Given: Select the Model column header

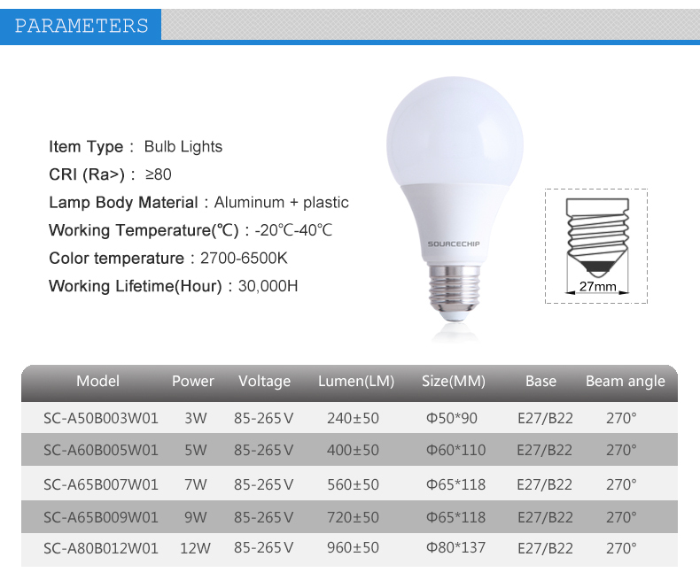Looking at the screenshot, I should click(97, 382).
